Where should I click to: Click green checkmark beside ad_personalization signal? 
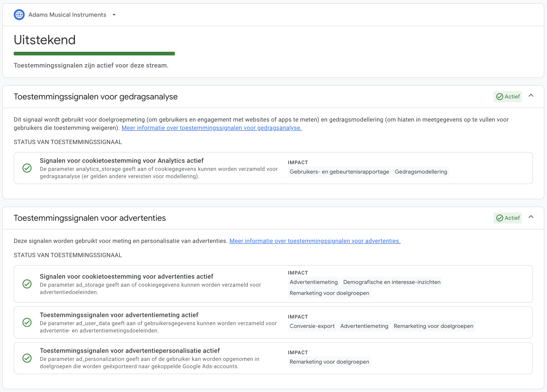click(x=27, y=358)
